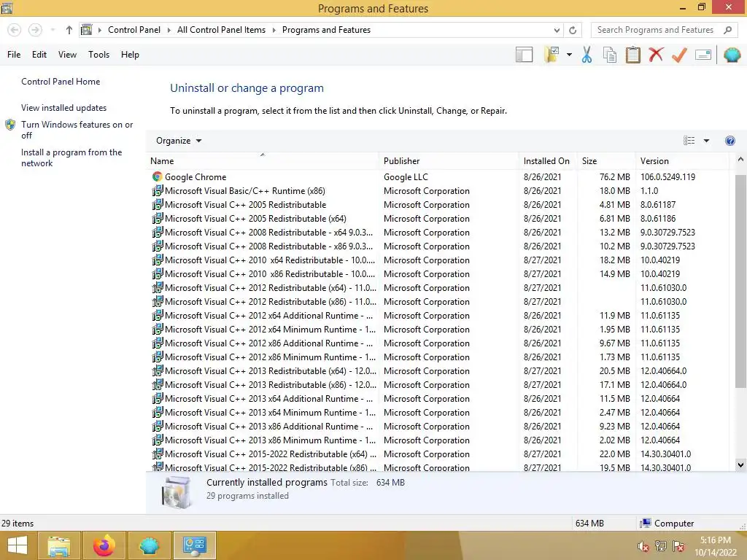Click the Control Panel taskbar button

tap(194, 545)
